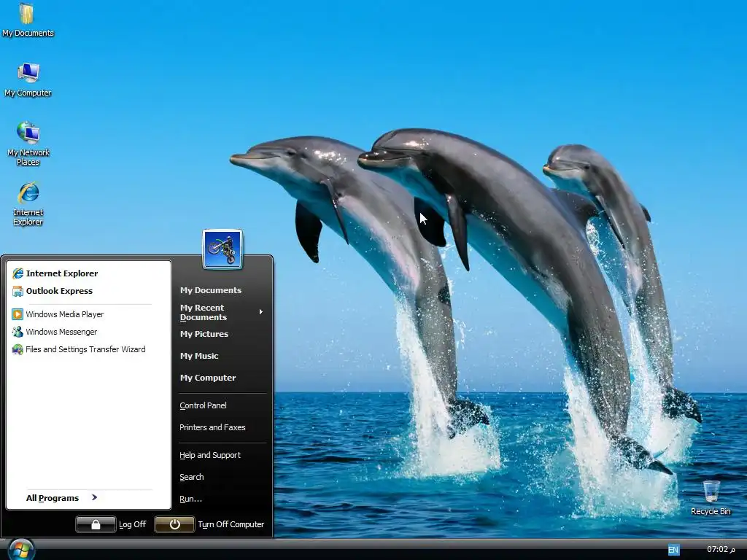The image size is (747, 560).
Task: Open Internet Explorer label in Start menu
Action: pos(62,273)
